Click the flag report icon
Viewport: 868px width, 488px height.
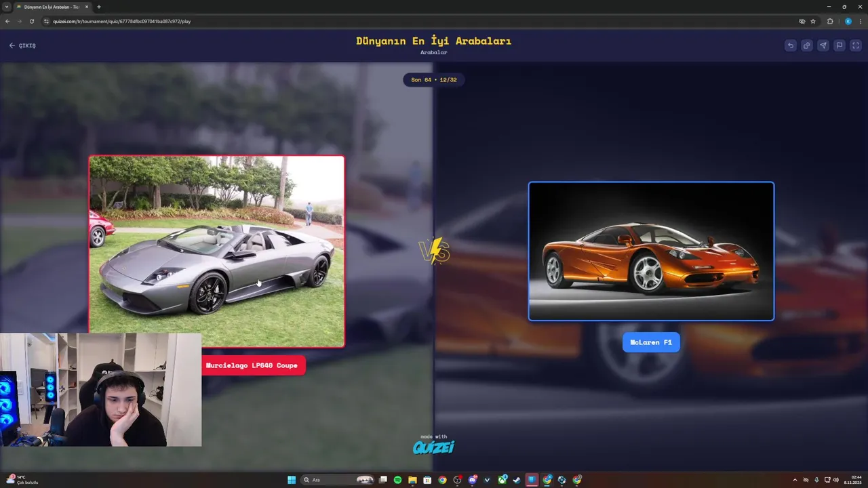point(840,45)
